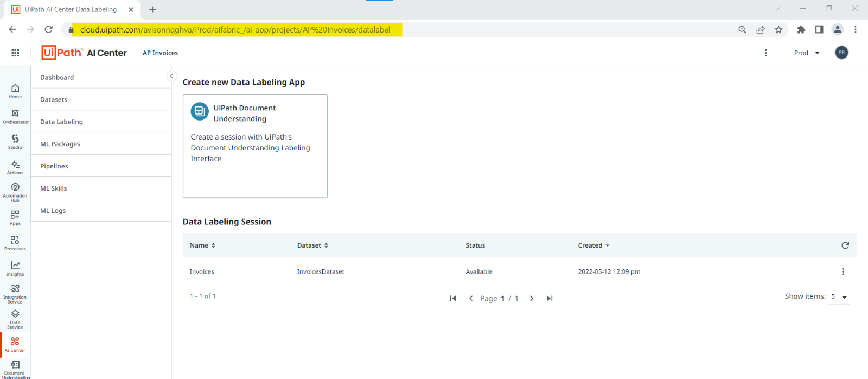Viewport: 868px width, 379px height.
Task: Open the Pipelines menu item
Action: tap(101, 166)
